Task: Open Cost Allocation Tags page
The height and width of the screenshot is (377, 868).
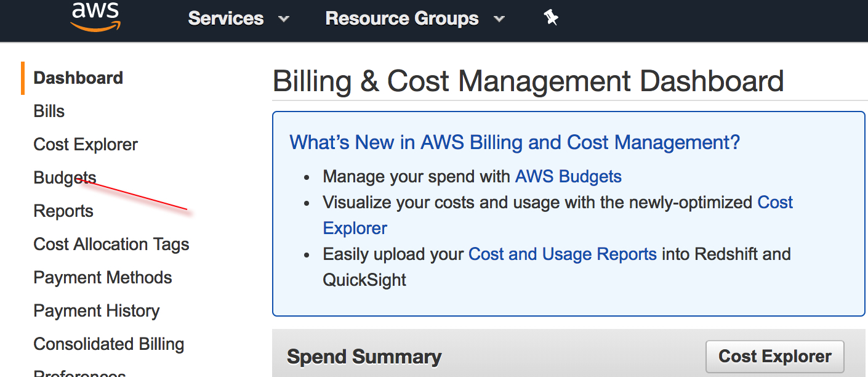Action: point(111,245)
